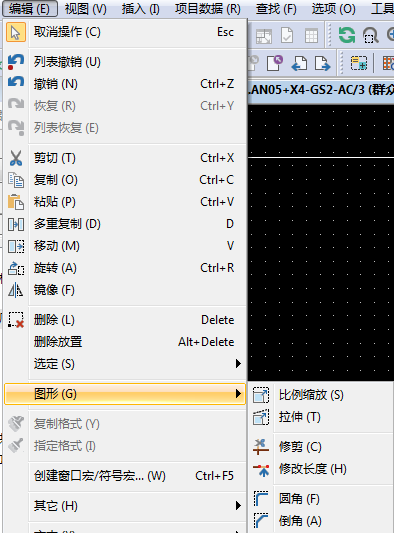Click the copy pages icon for 复制
394x533 pixels.
[16, 180]
